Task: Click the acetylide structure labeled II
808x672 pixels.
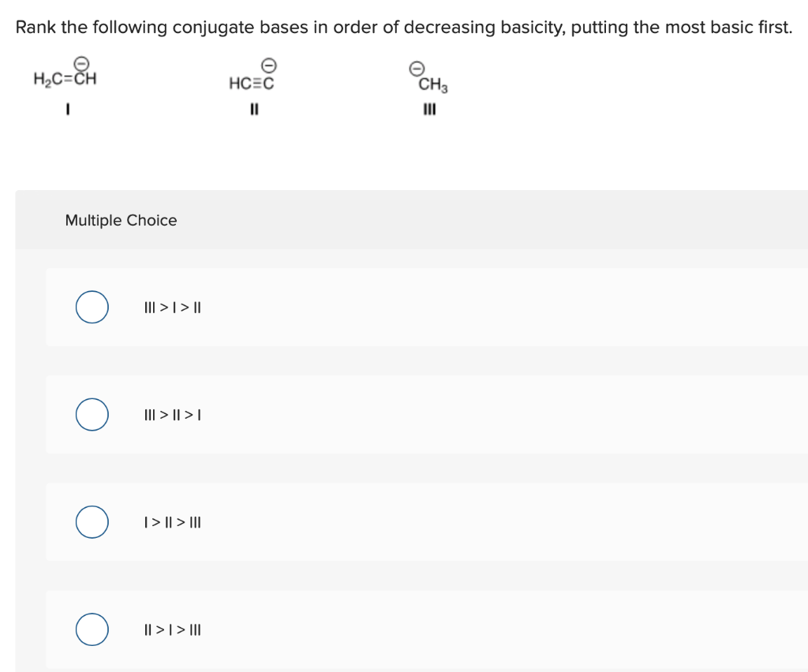Action: click(x=251, y=81)
